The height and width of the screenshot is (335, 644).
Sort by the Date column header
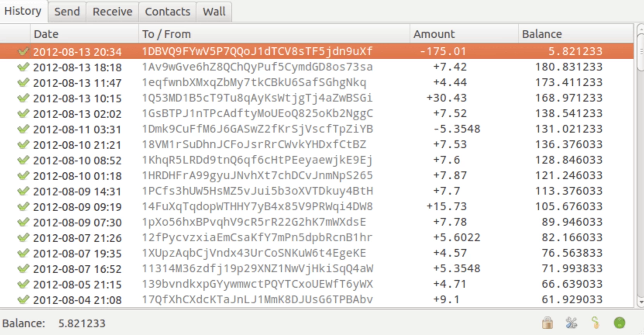pos(84,34)
